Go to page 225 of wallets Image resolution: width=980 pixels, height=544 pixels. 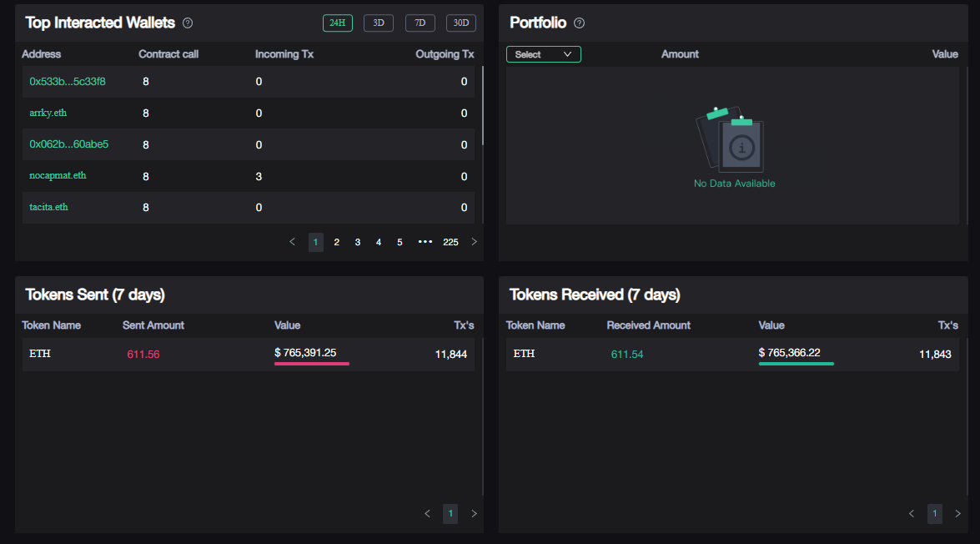click(450, 242)
